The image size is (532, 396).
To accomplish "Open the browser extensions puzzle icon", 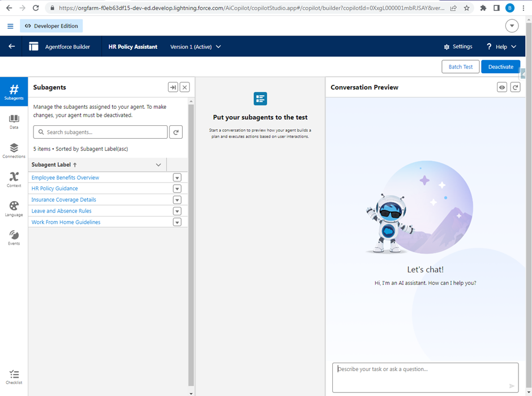I will point(483,8).
